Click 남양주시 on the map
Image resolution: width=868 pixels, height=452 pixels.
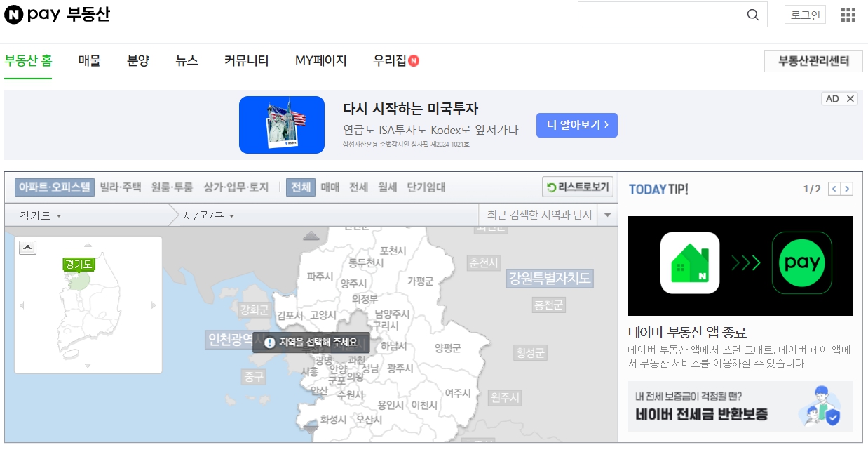click(x=392, y=313)
